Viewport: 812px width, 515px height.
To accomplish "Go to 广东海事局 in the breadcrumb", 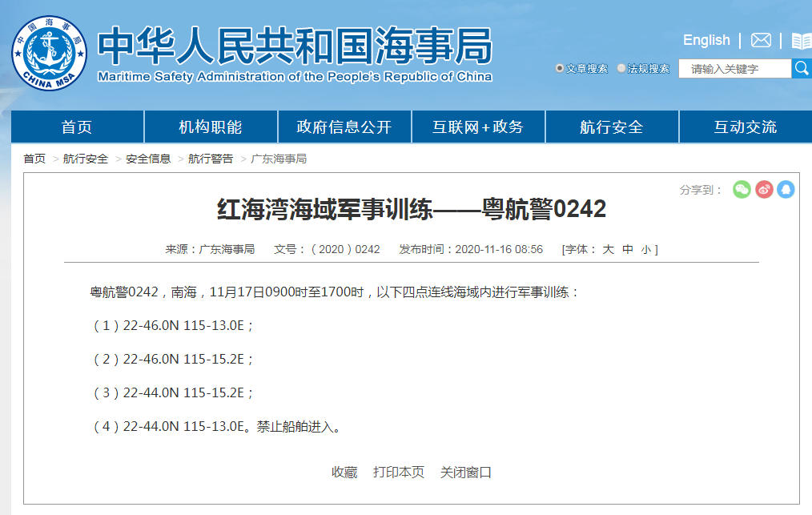I will [279, 159].
